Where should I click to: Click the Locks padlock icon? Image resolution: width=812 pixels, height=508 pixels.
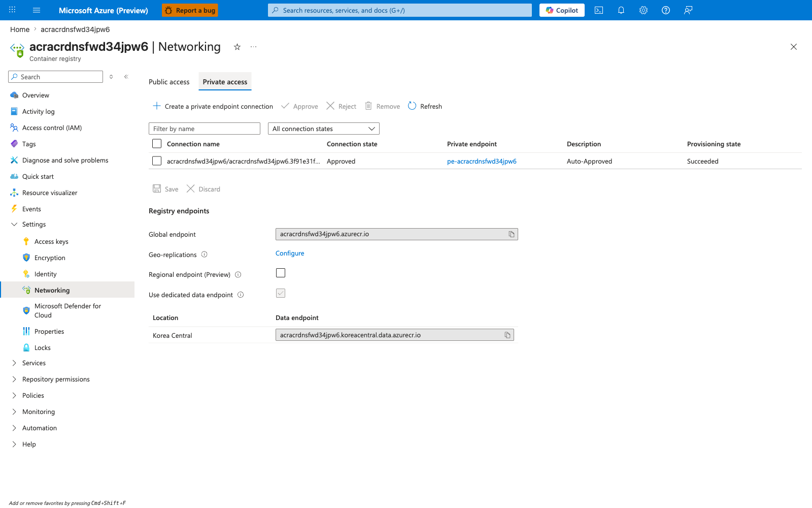pyautogui.click(x=26, y=347)
